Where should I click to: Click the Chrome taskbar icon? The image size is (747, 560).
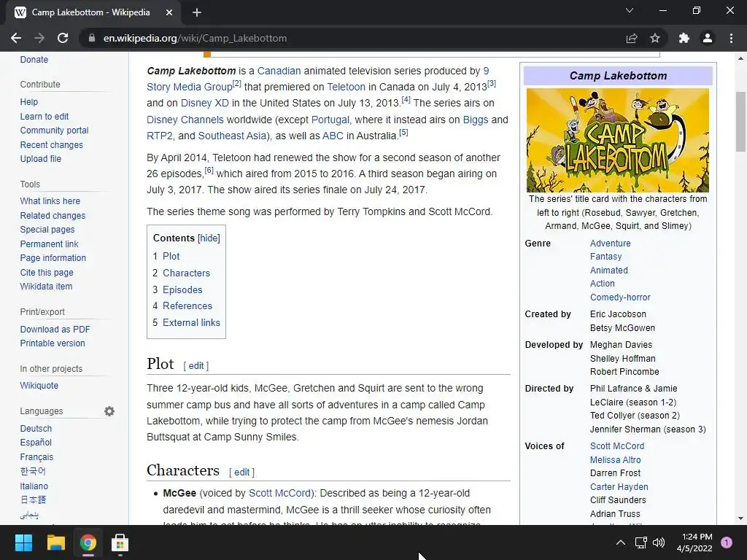pyautogui.click(x=88, y=542)
